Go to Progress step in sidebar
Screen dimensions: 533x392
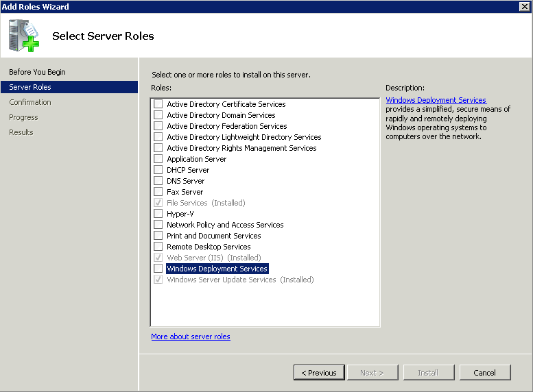pos(23,117)
